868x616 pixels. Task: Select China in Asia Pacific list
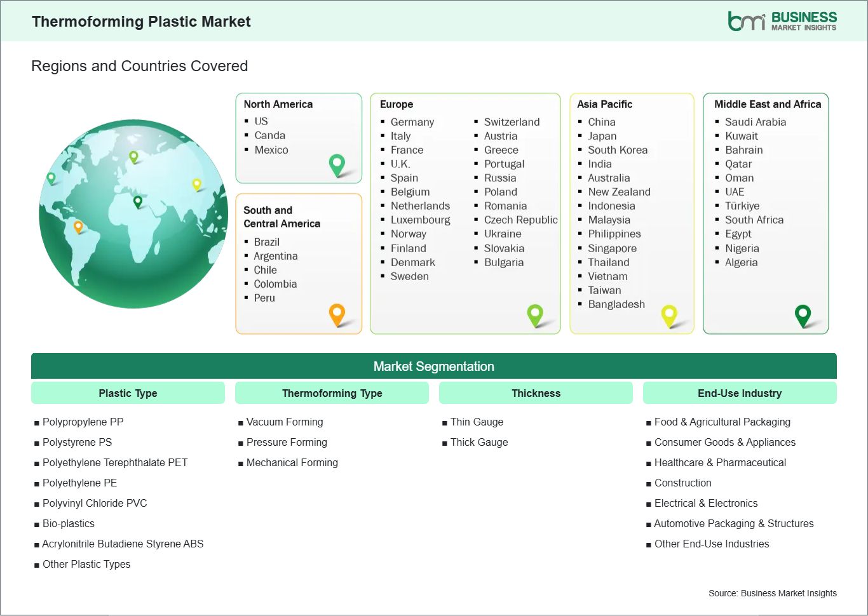[x=602, y=122]
